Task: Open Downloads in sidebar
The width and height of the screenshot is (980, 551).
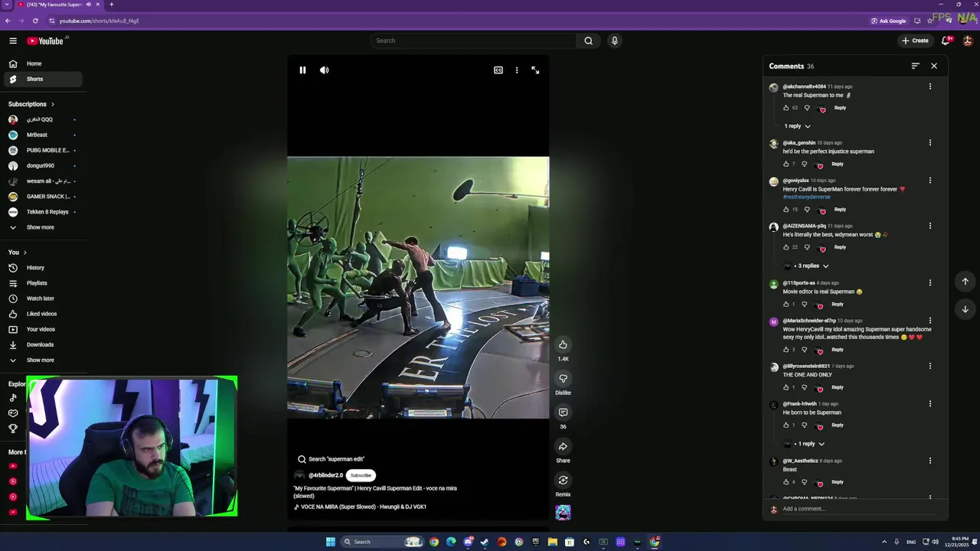Action: point(43,344)
